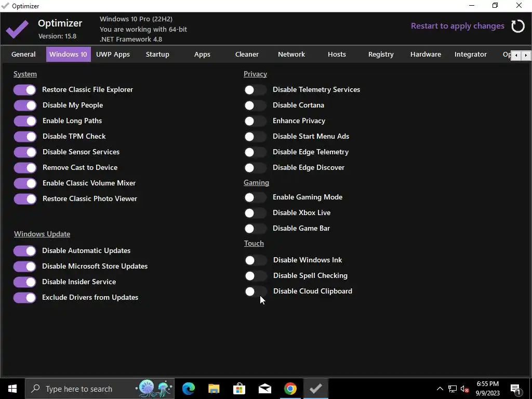Toggle off Disable My People
Image resolution: width=532 pixels, height=399 pixels.
25,105
